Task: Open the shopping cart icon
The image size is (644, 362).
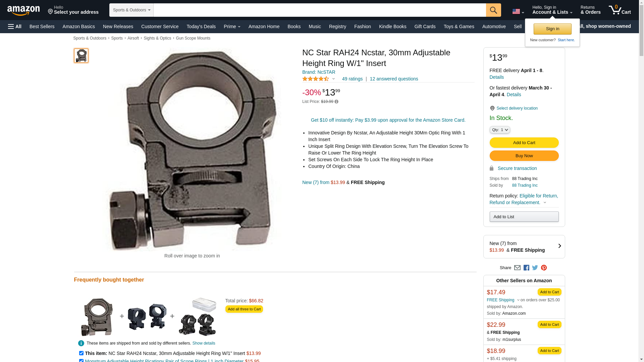Action: tap(620, 10)
